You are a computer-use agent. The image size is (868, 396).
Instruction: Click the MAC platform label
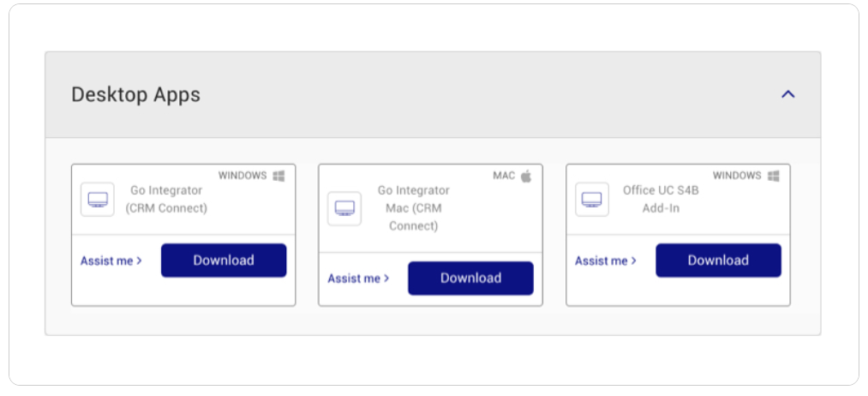[504, 176]
